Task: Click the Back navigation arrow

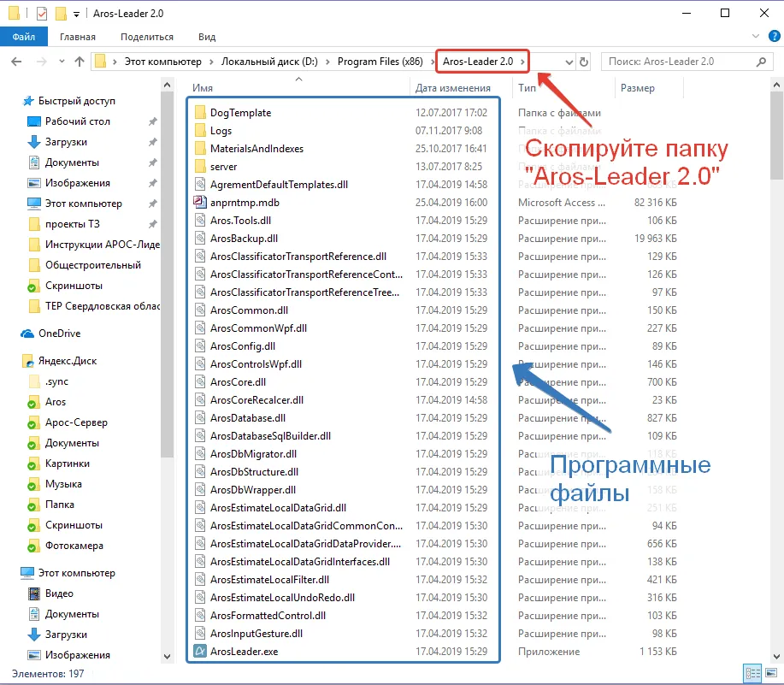Action: (16, 62)
